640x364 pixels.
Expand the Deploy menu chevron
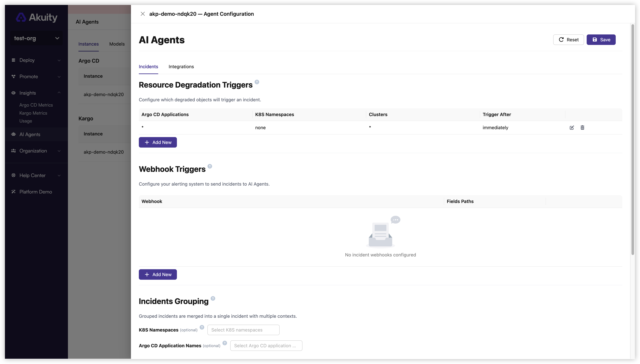59,60
